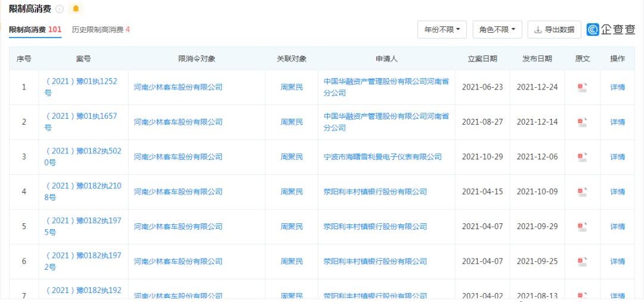Open 详情 details for row 1
The width and height of the screenshot is (644, 302).
coord(617,87)
